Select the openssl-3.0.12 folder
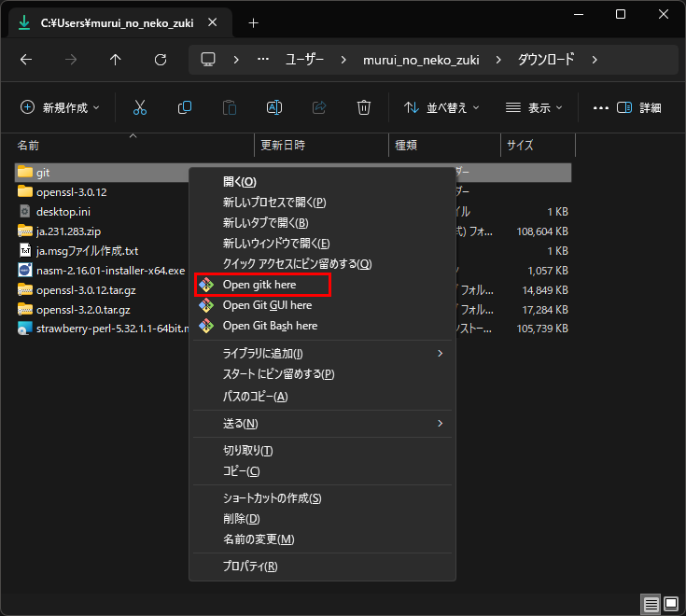The width and height of the screenshot is (686, 616). (71, 192)
